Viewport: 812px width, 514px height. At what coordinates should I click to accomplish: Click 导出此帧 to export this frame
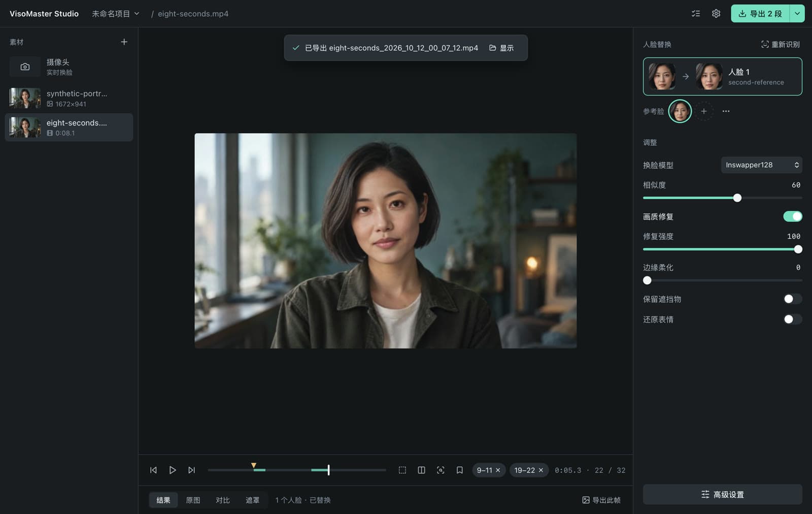click(601, 500)
